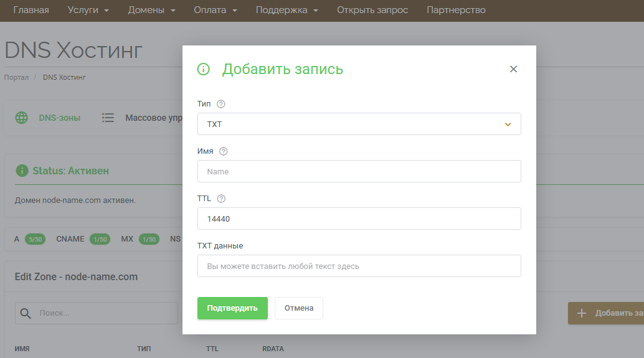Click the green Status info icon

click(22, 171)
